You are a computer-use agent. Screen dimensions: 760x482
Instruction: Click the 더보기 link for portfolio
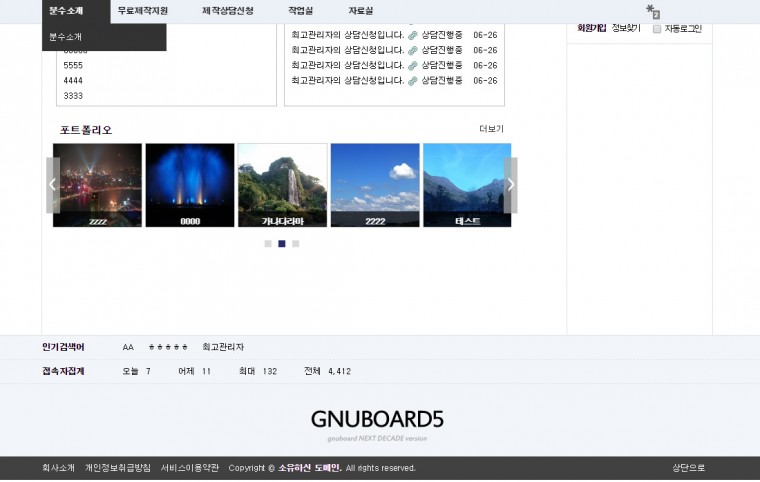pos(491,129)
